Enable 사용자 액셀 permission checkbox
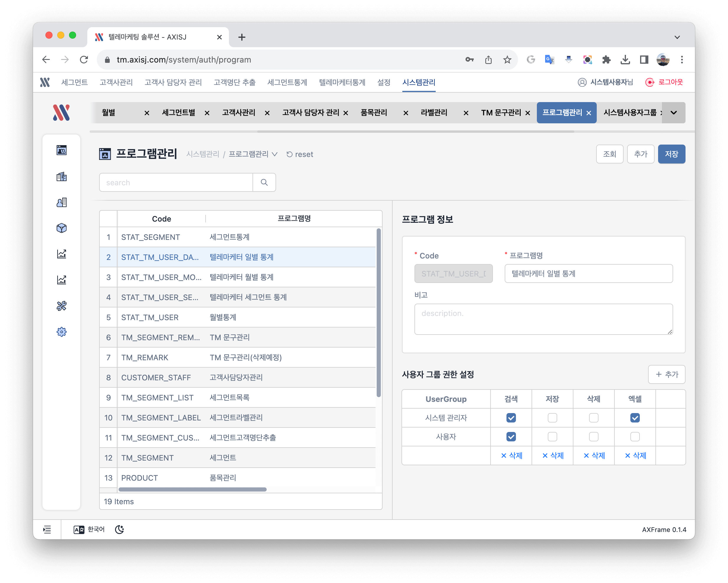This screenshot has height=583, width=728. pyautogui.click(x=633, y=437)
